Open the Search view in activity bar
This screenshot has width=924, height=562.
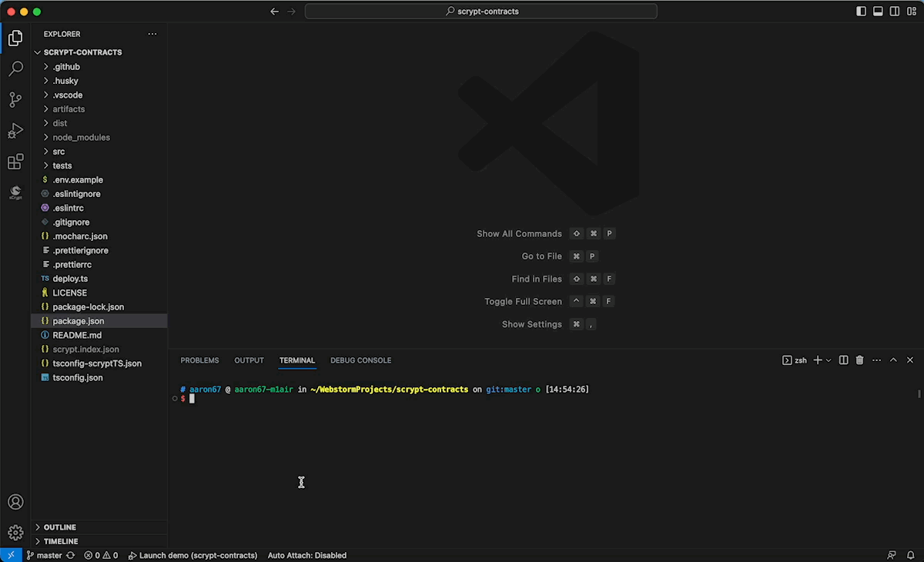tap(15, 69)
